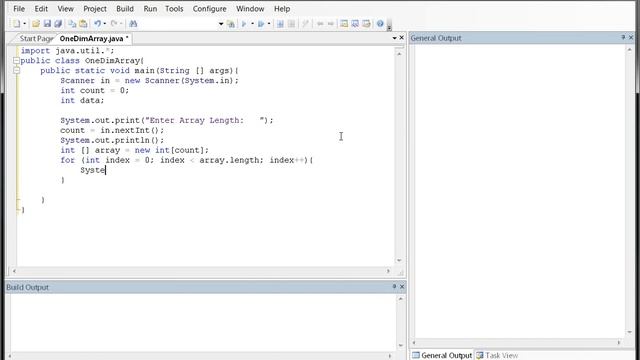Click the greyed-out back arrow toolbar icon

(x=320, y=24)
